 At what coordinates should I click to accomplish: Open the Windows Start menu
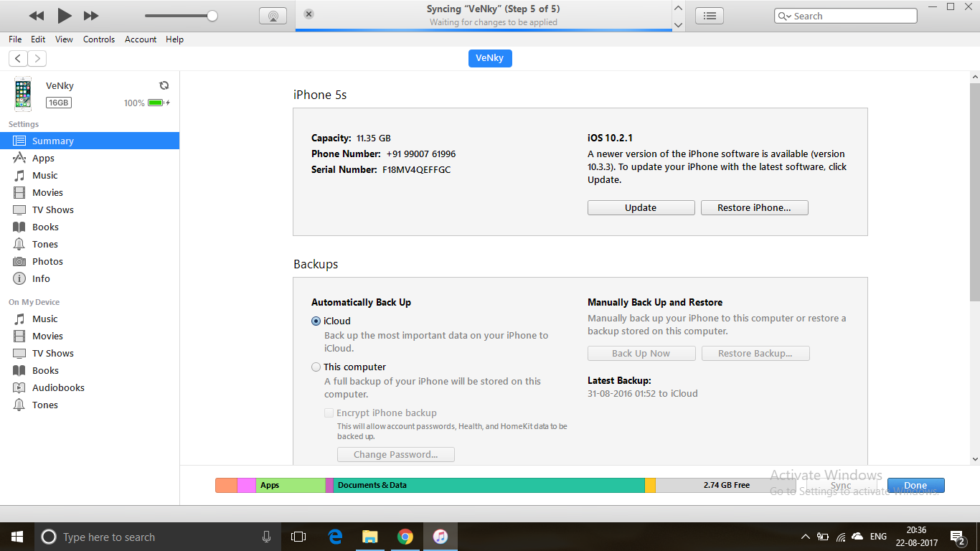click(x=17, y=537)
